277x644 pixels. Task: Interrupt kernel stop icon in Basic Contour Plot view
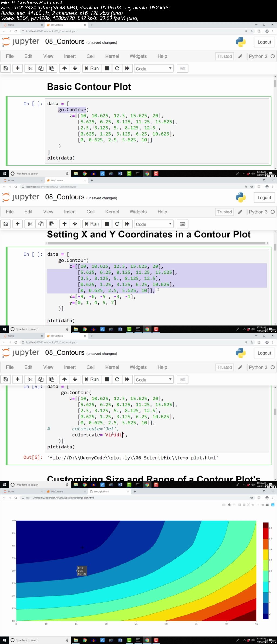tap(107, 68)
